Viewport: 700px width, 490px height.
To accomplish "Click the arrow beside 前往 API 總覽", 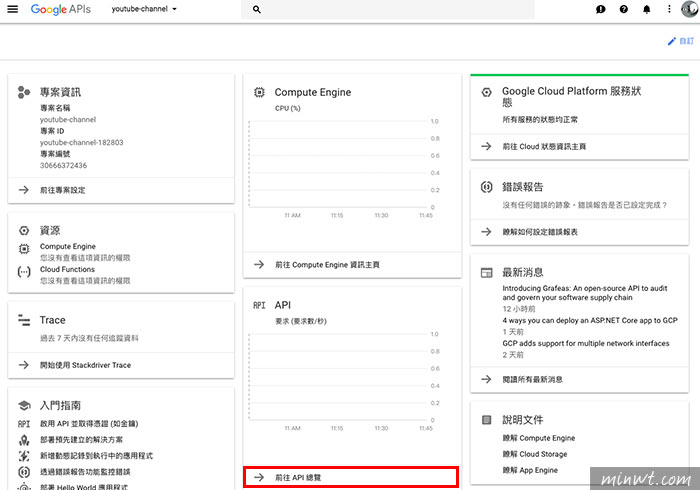I will click(x=259, y=478).
